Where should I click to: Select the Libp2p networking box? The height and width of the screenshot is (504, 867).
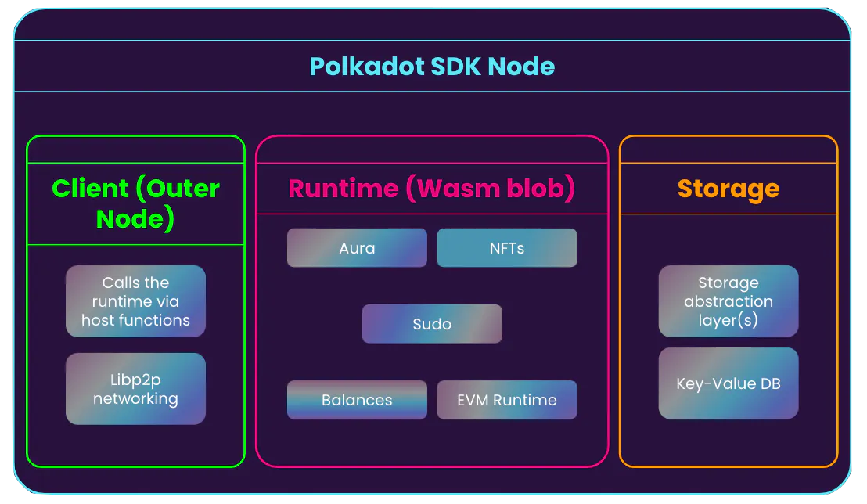pyautogui.click(x=135, y=389)
